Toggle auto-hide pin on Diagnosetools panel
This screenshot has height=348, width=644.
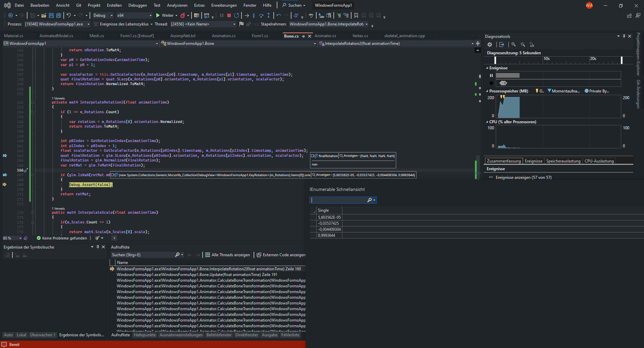624,36
